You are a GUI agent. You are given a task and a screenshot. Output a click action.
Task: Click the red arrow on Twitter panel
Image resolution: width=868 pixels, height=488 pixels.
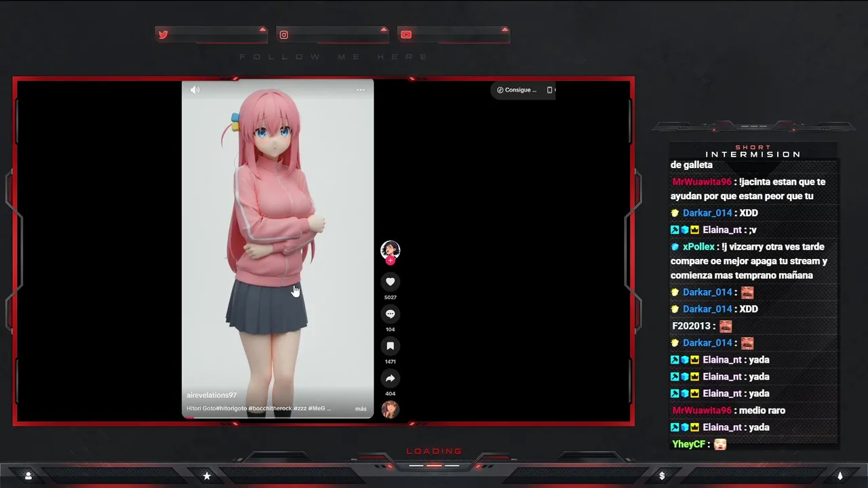(262, 30)
